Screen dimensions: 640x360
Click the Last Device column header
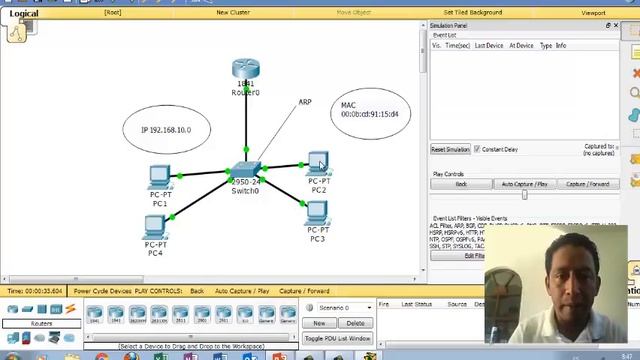[x=489, y=46]
